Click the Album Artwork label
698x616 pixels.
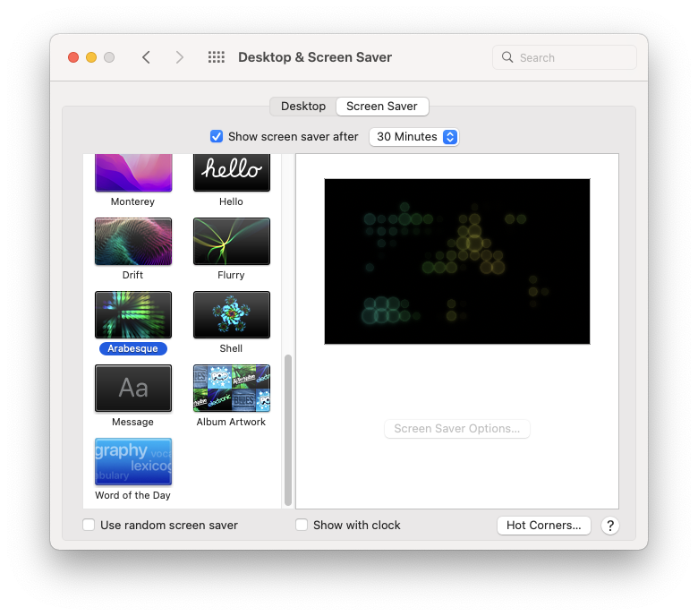[231, 422]
